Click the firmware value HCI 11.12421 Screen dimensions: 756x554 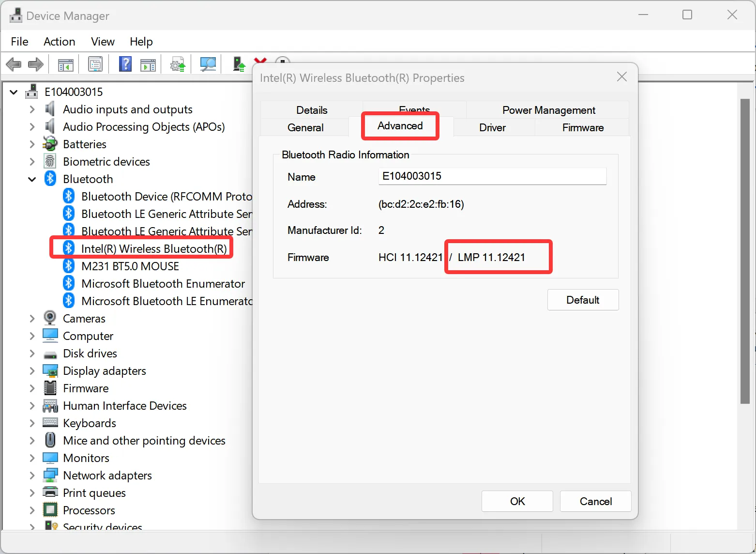click(x=410, y=257)
